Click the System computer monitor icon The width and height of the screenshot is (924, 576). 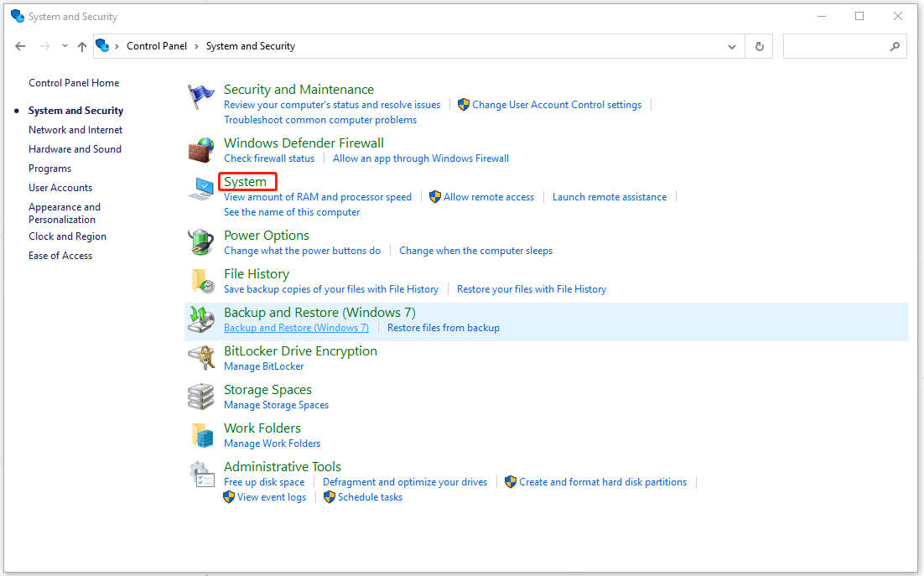201,189
